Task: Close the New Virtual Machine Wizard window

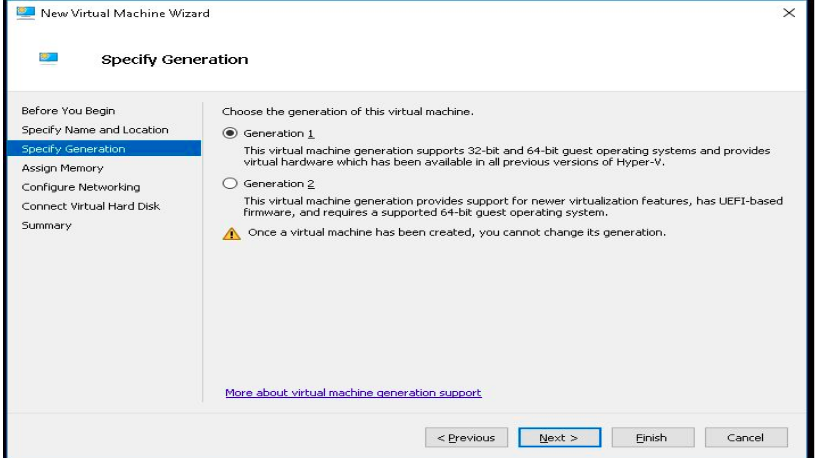Action: tap(789, 13)
